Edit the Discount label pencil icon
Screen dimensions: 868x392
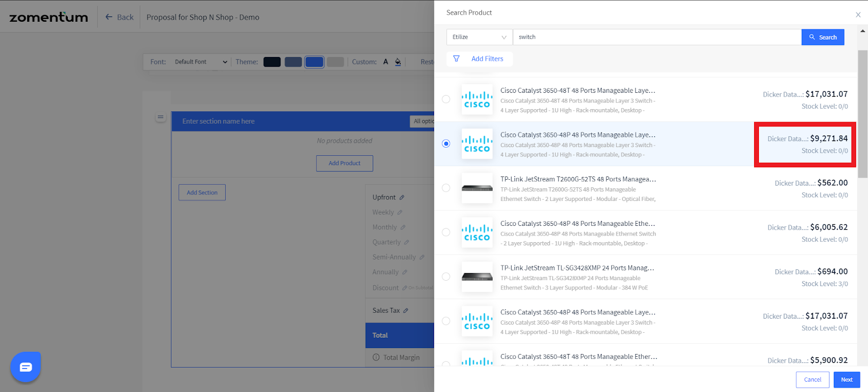(405, 288)
